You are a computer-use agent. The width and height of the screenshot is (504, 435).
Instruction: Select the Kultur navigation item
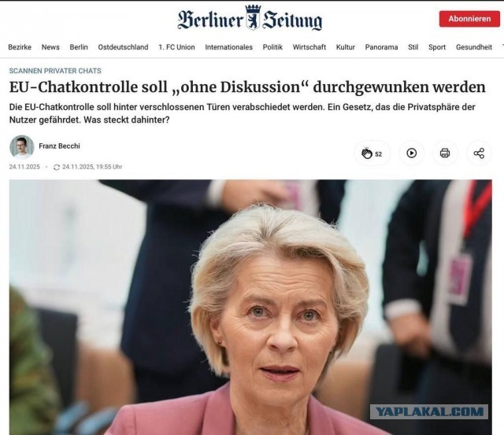tap(346, 47)
